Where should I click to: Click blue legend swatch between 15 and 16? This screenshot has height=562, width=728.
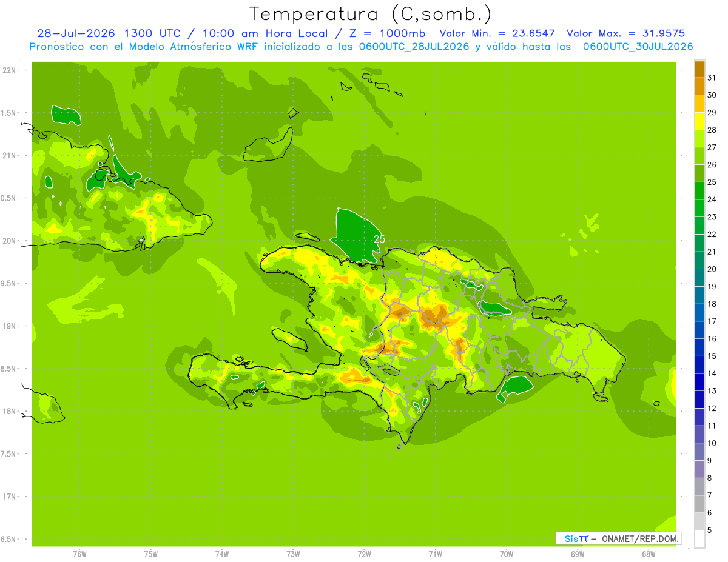[x=699, y=347]
